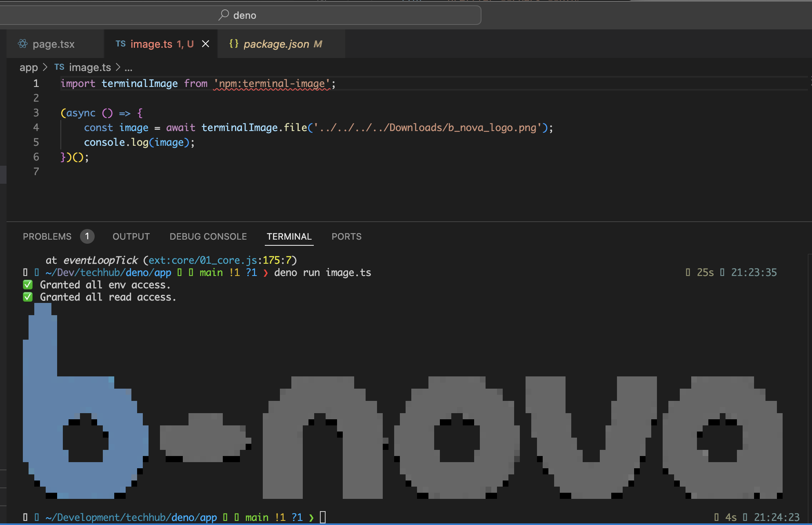This screenshot has width=812, height=525.
Task: Click line number 4 in the gutter
Action: click(36, 128)
